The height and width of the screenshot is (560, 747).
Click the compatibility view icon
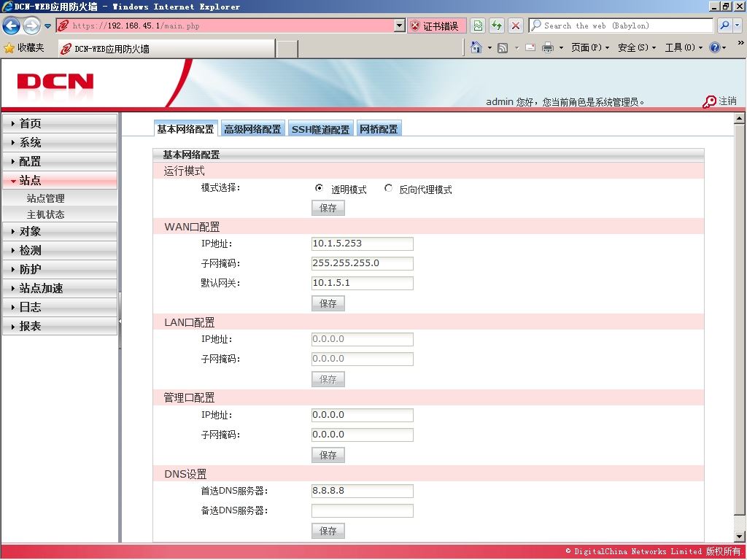(x=478, y=26)
